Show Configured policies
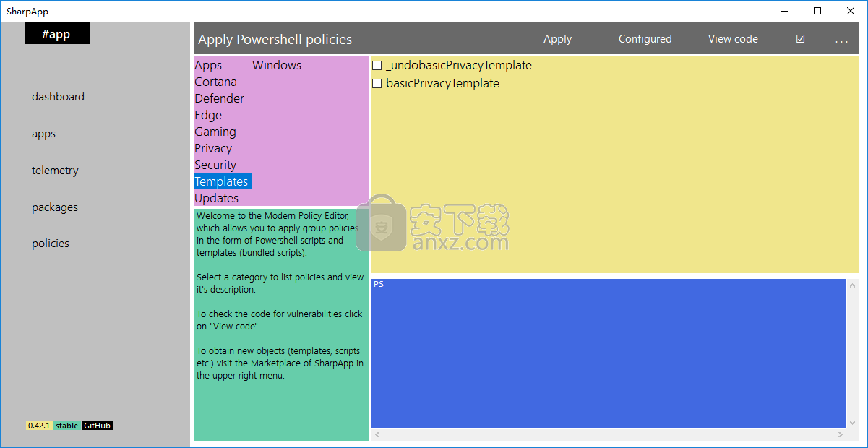The height and width of the screenshot is (448, 868). coord(645,39)
